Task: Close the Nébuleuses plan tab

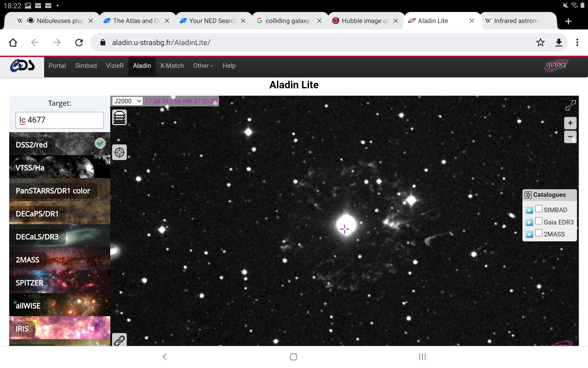Action: click(91, 21)
